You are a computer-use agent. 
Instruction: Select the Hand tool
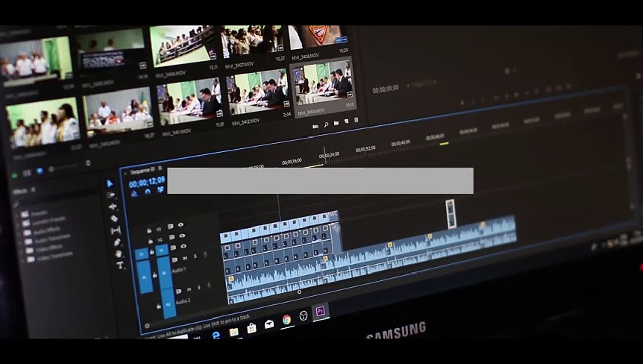(x=118, y=254)
